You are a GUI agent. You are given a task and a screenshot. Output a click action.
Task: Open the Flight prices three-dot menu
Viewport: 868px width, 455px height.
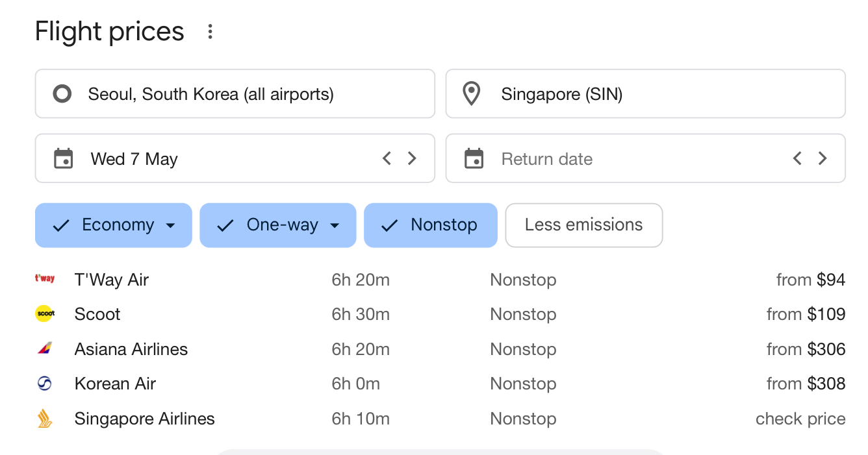210,32
